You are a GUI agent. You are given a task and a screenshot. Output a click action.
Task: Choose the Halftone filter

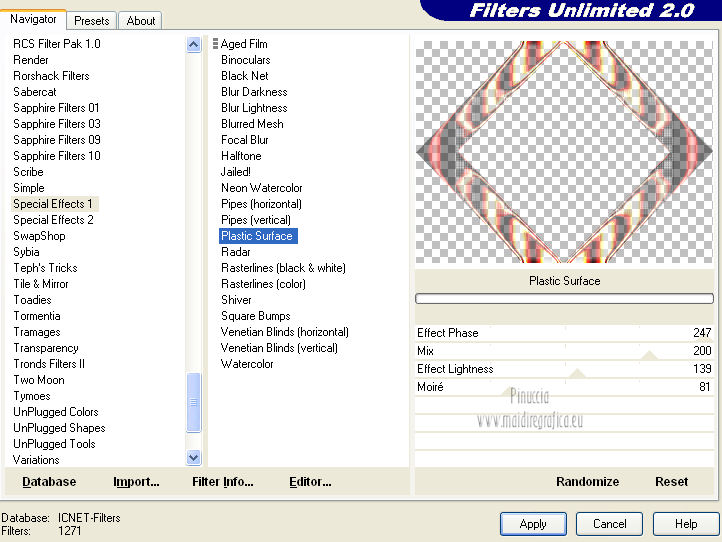pos(241,156)
